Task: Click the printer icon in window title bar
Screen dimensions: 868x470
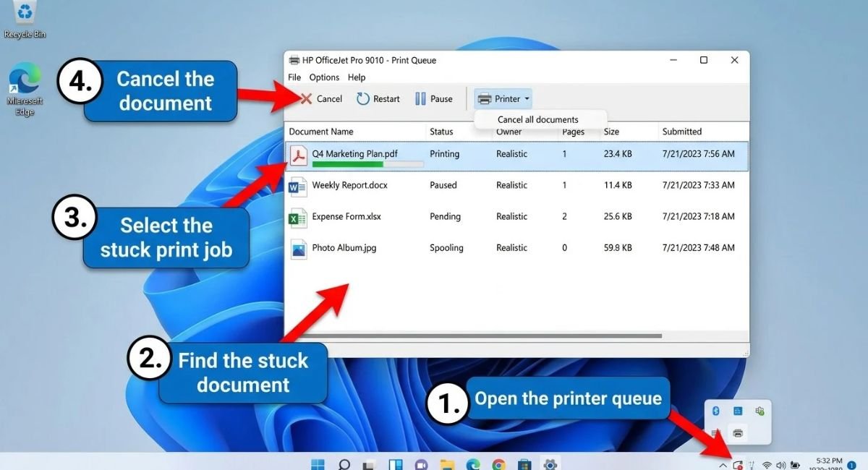Action: pos(294,60)
